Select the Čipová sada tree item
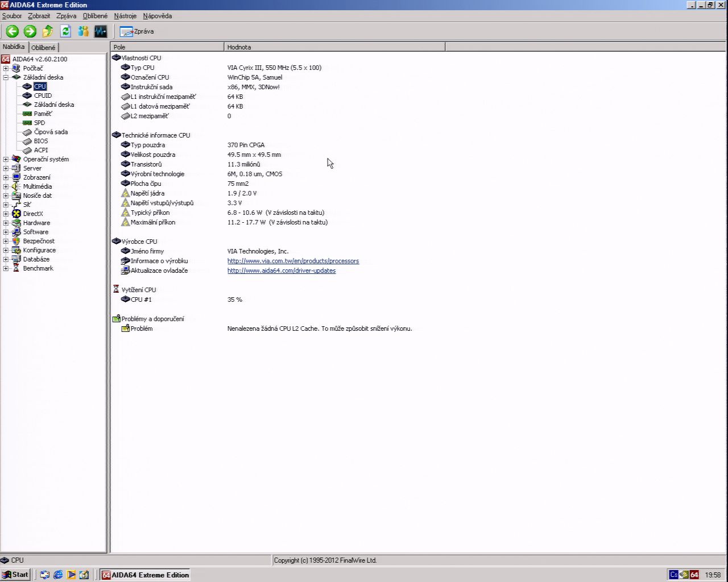728x582 pixels. click(x=51, y=132)
